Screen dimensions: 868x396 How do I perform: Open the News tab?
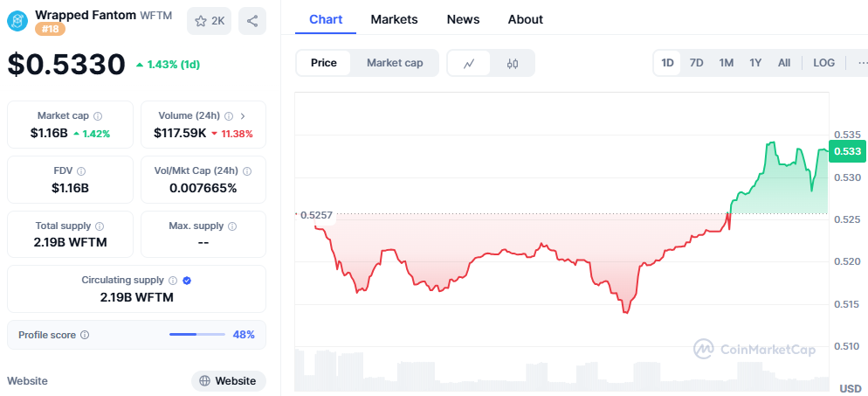coord(463,19)
